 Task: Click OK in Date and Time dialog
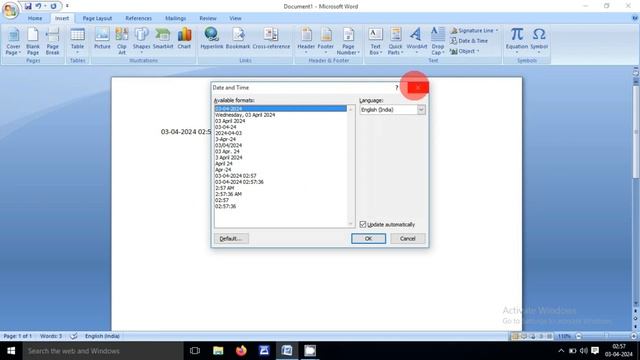click(368, 238)
